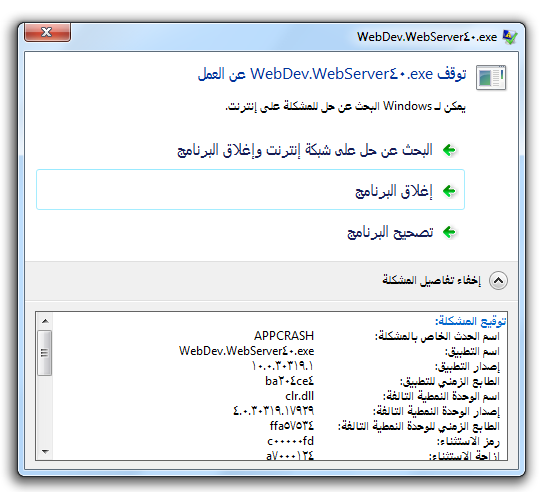Click توقيع المشكلة heading in details
This screenshot has width=546, height=492.
(470, 321)
